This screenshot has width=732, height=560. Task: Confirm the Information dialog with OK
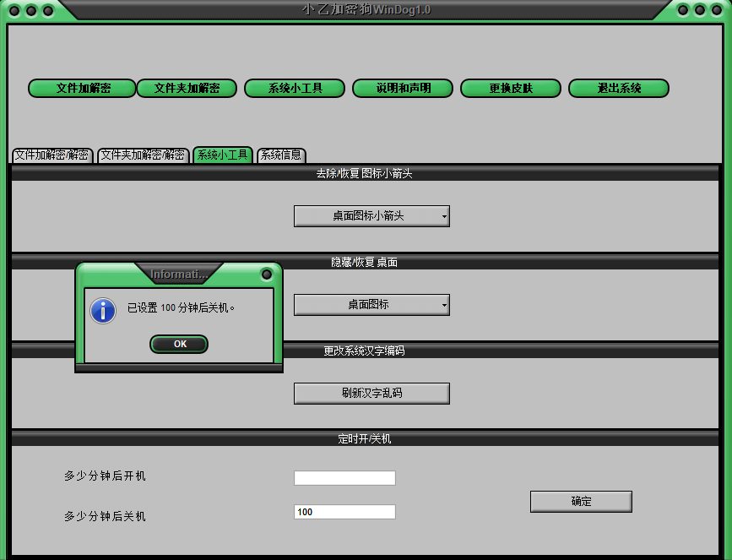(x=179, y=345)
